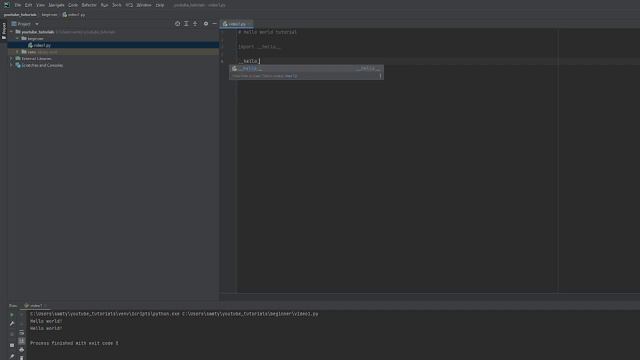640x360 pixels.
Task: Toggle the vertical Project side tab
Action: point(4,30)
